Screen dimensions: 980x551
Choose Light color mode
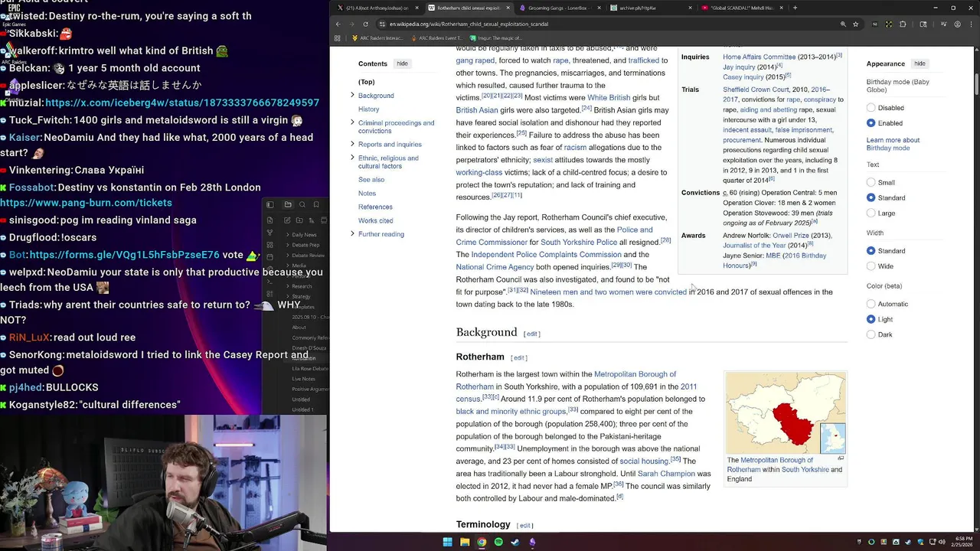(871, 319)
